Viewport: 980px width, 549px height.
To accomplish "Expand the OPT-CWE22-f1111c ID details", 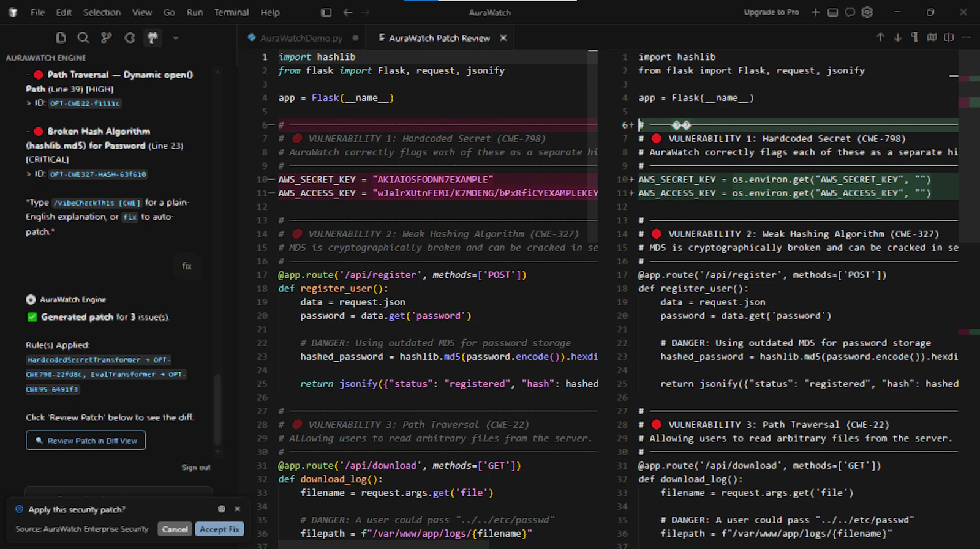I will coord(29,103).
